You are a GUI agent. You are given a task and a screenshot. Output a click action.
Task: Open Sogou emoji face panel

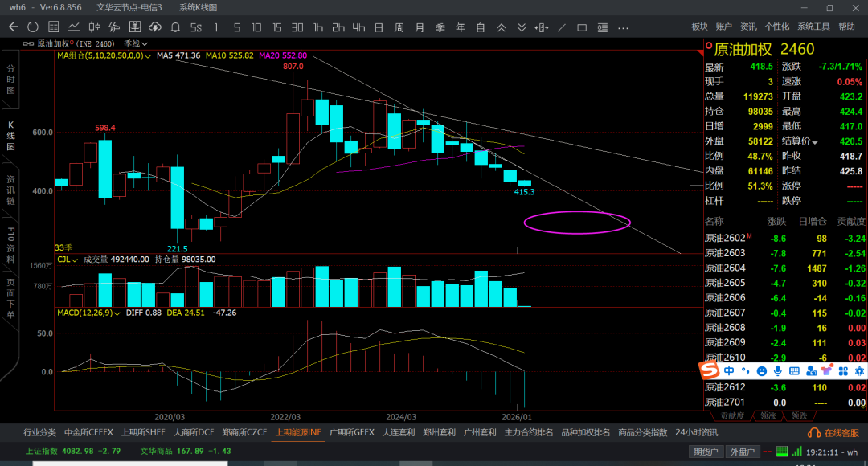click(x=762, y=371)
